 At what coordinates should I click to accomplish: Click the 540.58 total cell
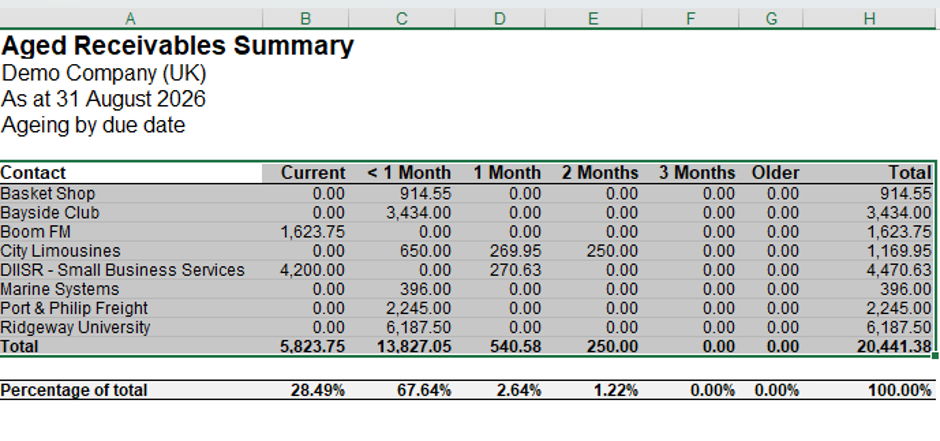pyautogui.click(x=500, y=346)
